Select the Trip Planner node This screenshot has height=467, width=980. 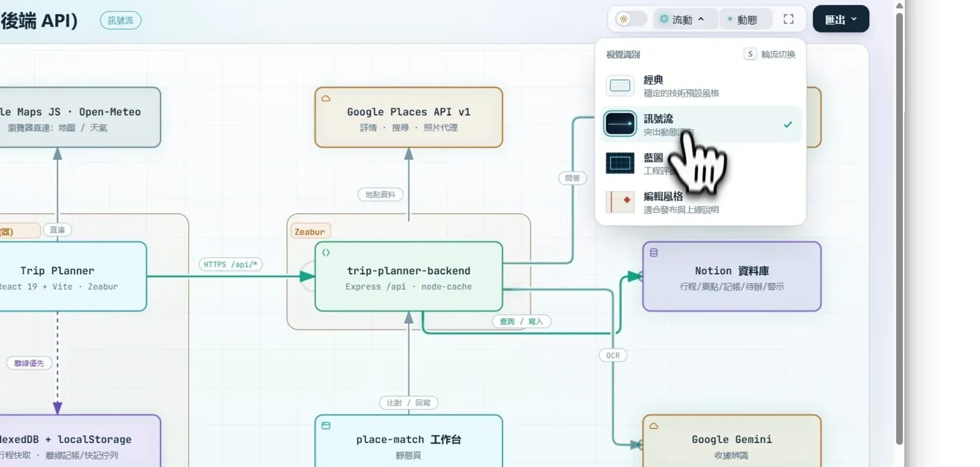point(73,276)
